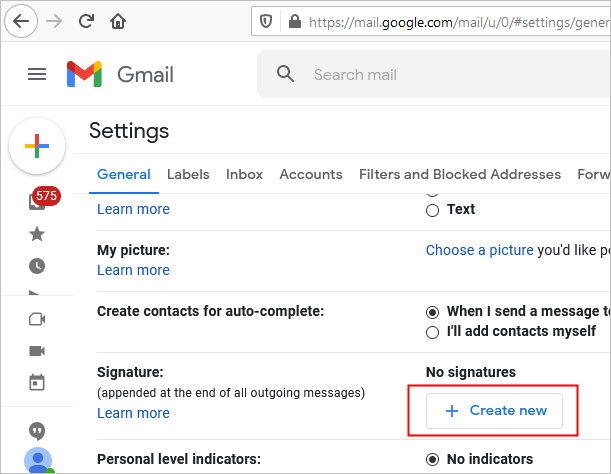
Task: Click Create new signature button
Action: pos(494,411)
